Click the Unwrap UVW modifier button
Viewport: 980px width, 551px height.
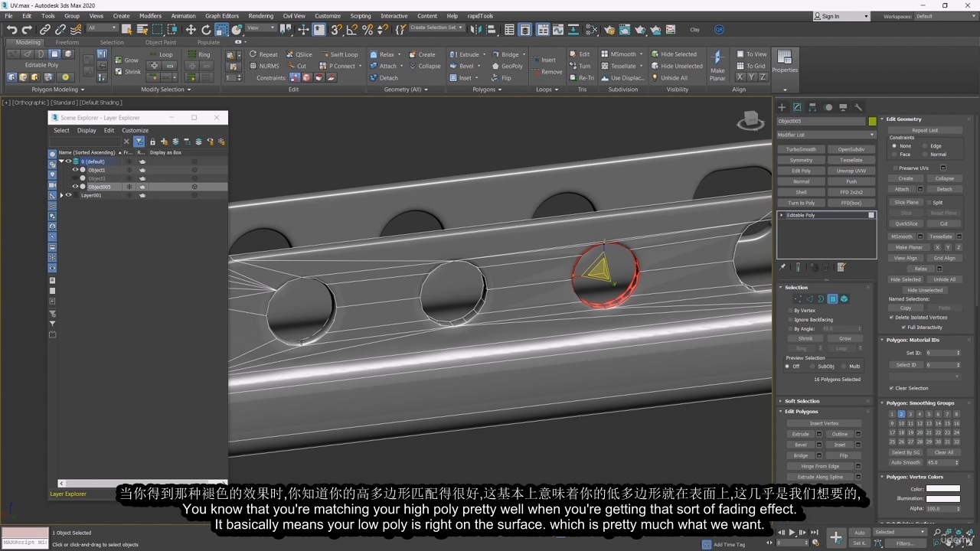point(851,171)
